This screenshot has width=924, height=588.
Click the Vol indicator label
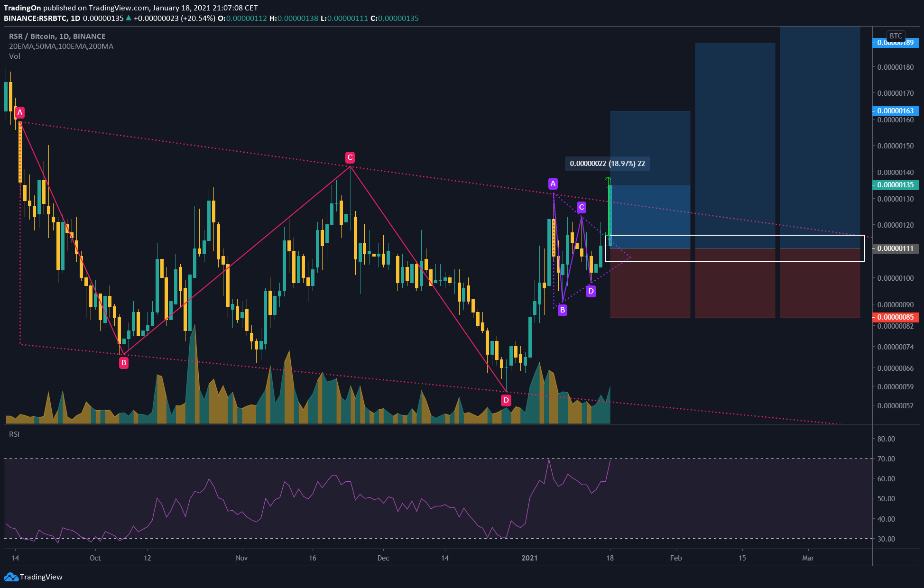click(x=15, y=56)
